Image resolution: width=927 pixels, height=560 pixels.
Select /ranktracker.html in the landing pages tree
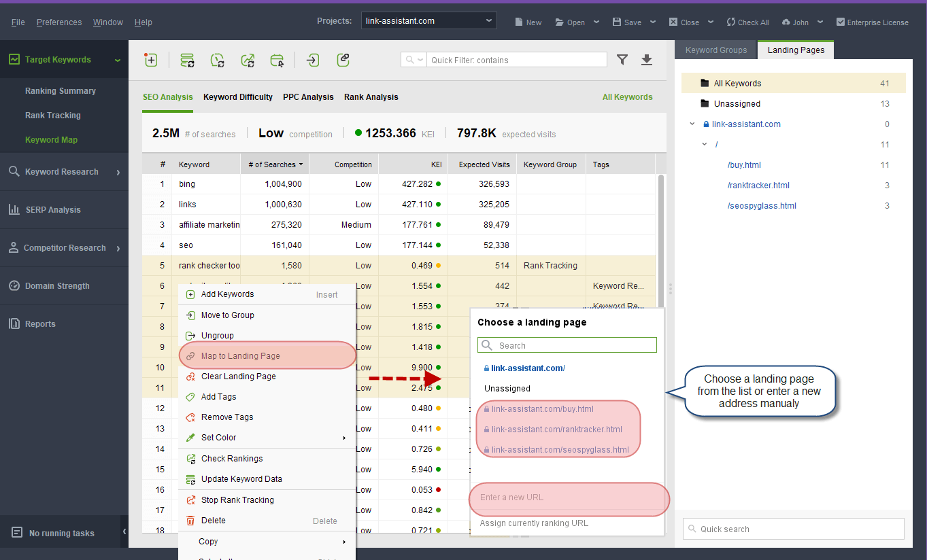tap(758, 186)
